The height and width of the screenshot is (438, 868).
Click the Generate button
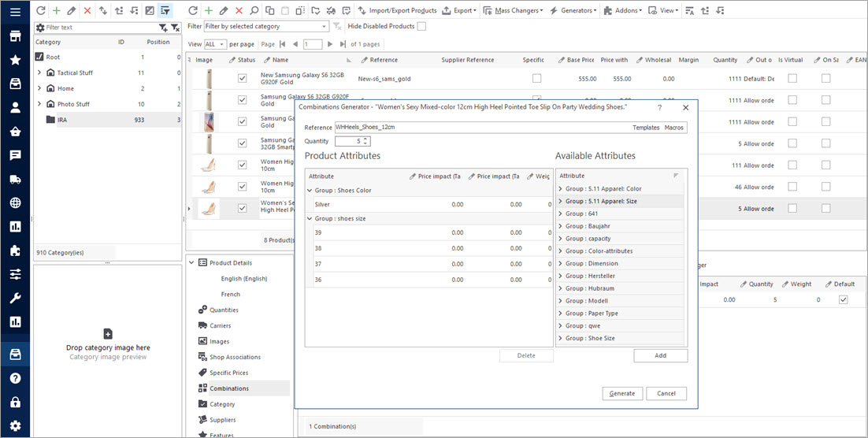coord(622,393)
